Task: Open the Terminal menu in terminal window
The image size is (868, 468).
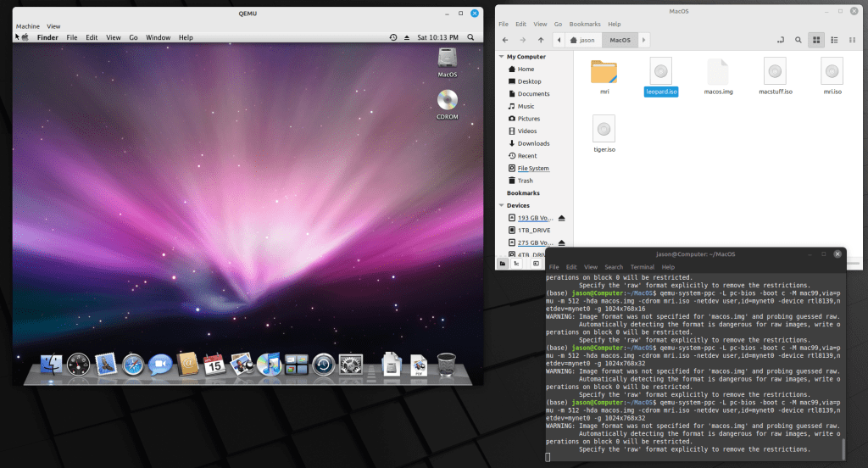Action: pos(642,267)
